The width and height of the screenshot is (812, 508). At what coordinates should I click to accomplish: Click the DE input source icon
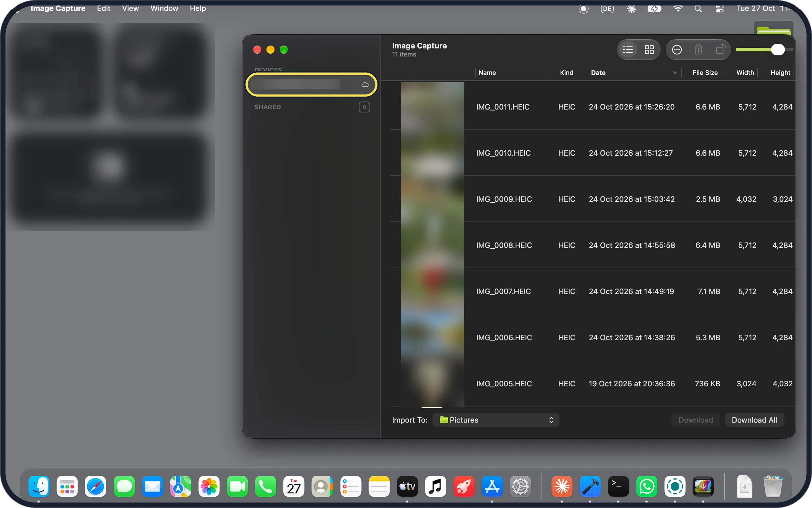pos(607,9)
